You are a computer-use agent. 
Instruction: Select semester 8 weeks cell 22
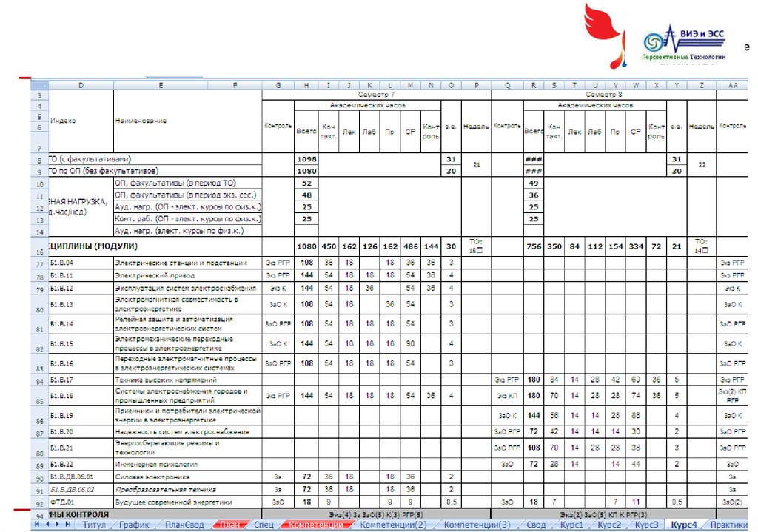coord(702,165)
